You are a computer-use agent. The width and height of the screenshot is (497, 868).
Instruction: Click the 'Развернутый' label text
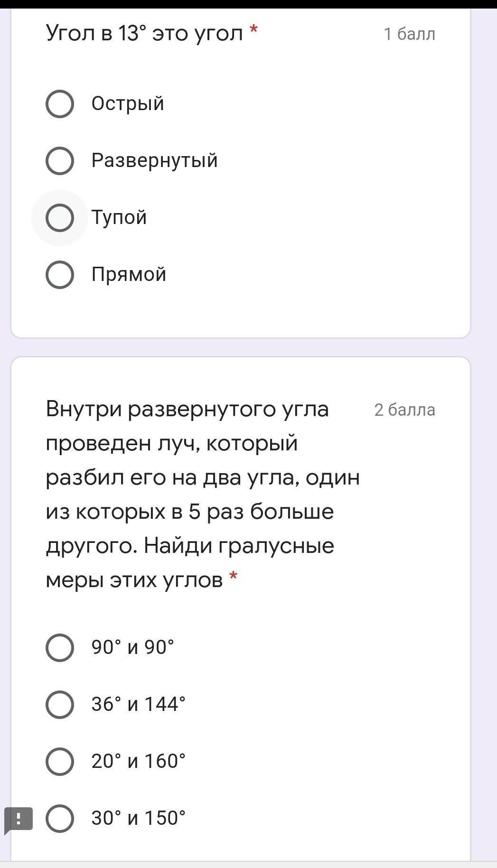154,160
